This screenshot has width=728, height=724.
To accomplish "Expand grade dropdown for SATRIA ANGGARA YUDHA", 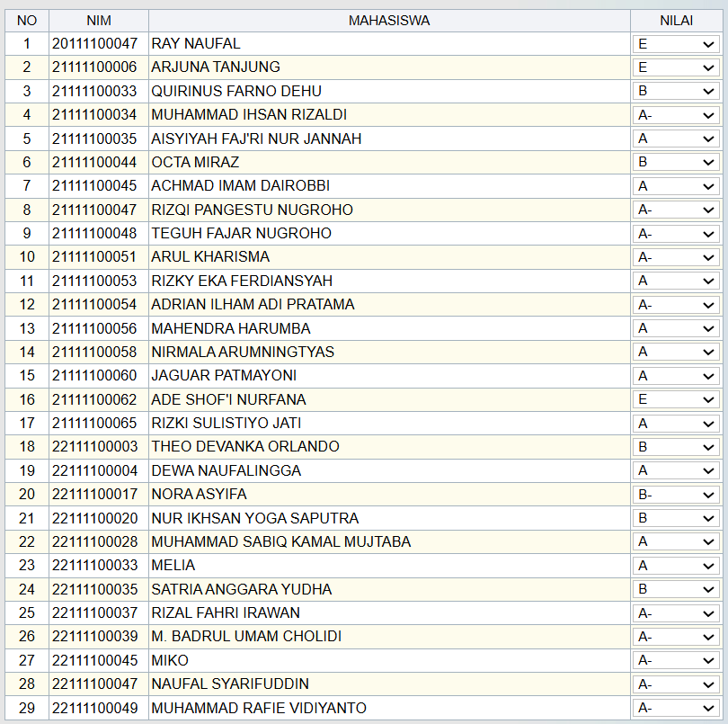I will click(676, 589).
